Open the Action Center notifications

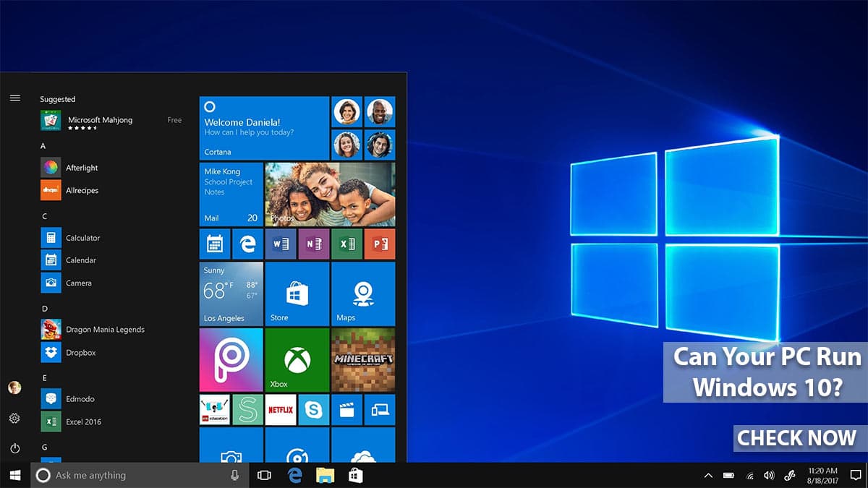855,475
